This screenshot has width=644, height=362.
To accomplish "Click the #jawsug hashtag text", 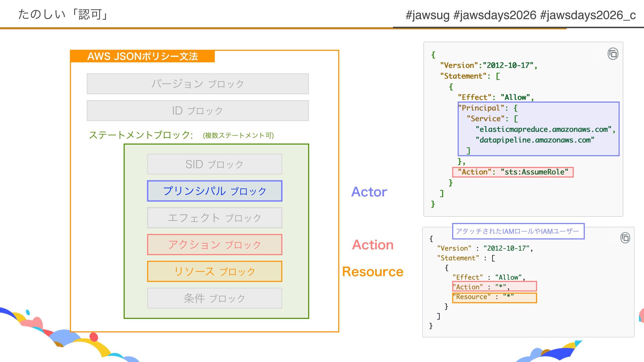I will [x=427, y=15].
